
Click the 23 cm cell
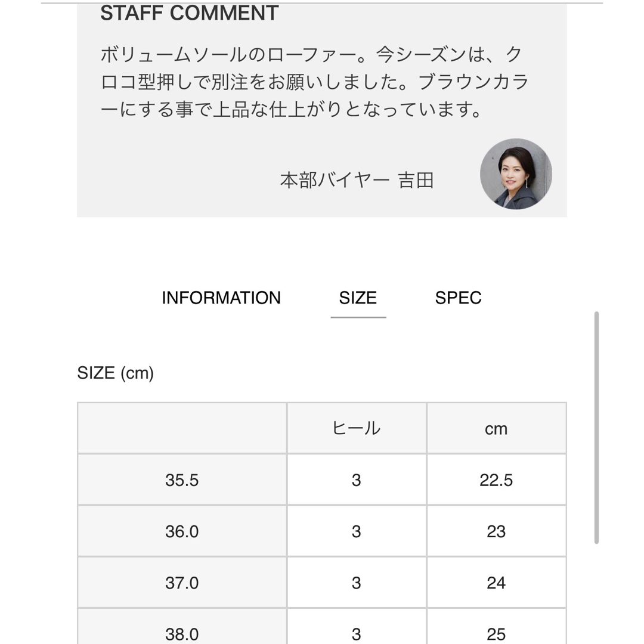click(x=496, y=531)
